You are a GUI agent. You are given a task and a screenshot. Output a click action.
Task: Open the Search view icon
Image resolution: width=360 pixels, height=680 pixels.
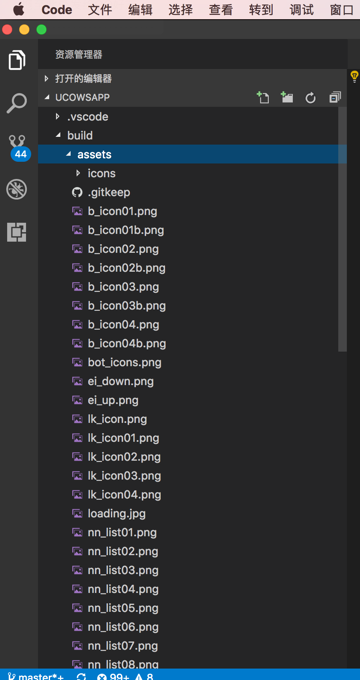pyautogui.click(x=17, y=103)
